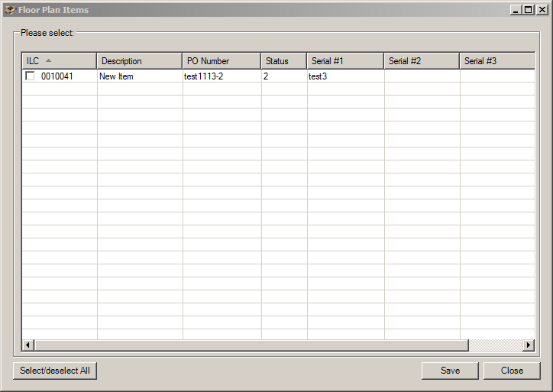Click the Floor Plan Items title bar icon
This screenshot has height=392, width=553.
click(x=10, y=10)
